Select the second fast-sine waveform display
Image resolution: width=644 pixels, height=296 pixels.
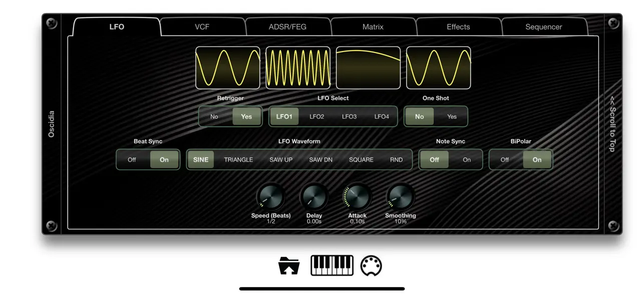[298, 68]
